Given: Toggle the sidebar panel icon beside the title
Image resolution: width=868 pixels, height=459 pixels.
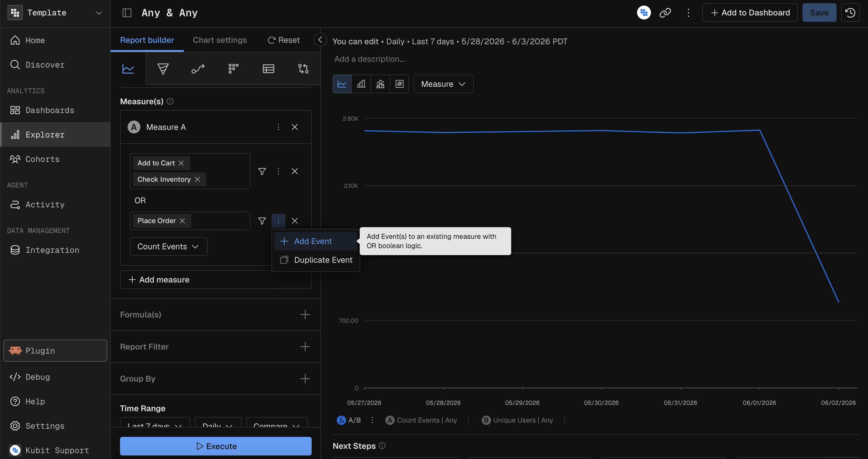Looking at the screenshot, I should tap(127, 13).
